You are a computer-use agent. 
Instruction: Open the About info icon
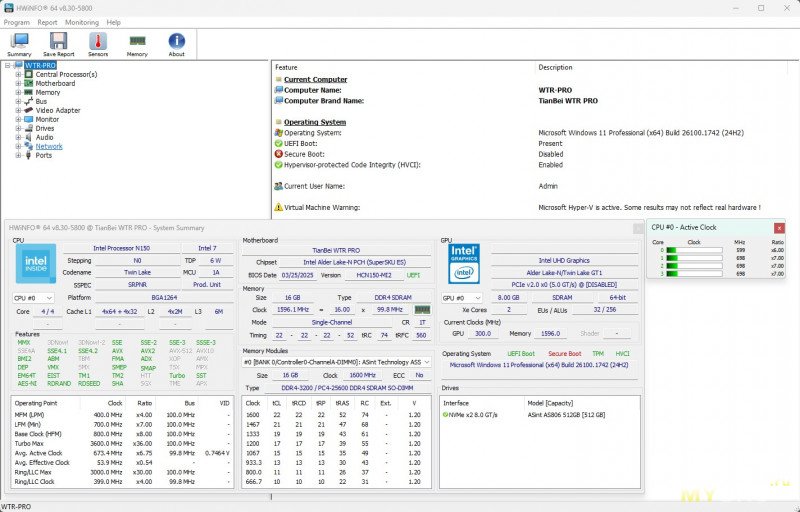tap(177, 44)
